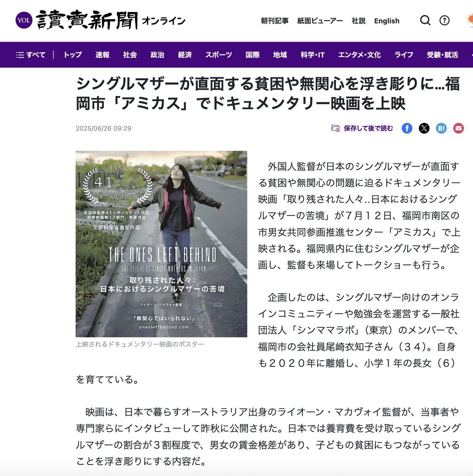473x476 pixels.
Task: Click the article headline text
Action: coord(268,94)
